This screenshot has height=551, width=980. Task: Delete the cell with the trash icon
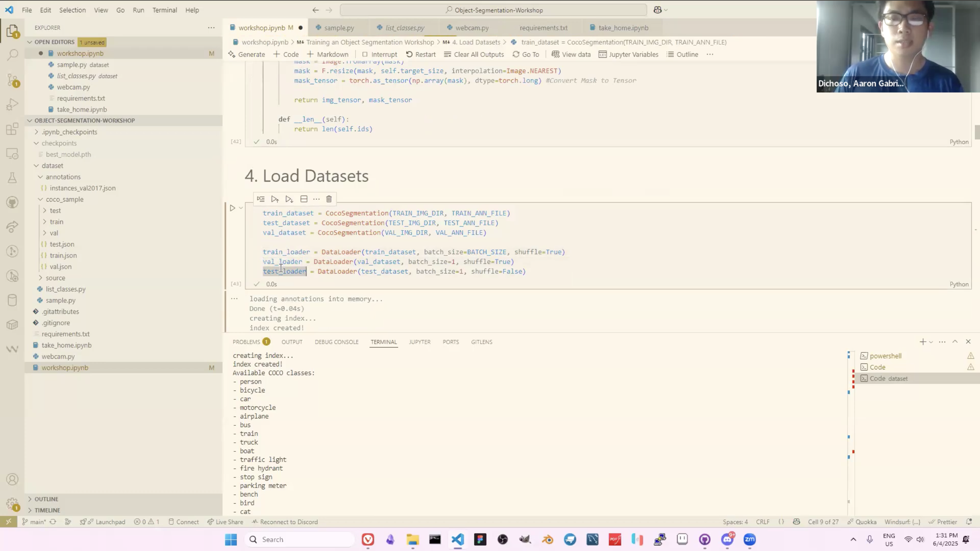329,199
